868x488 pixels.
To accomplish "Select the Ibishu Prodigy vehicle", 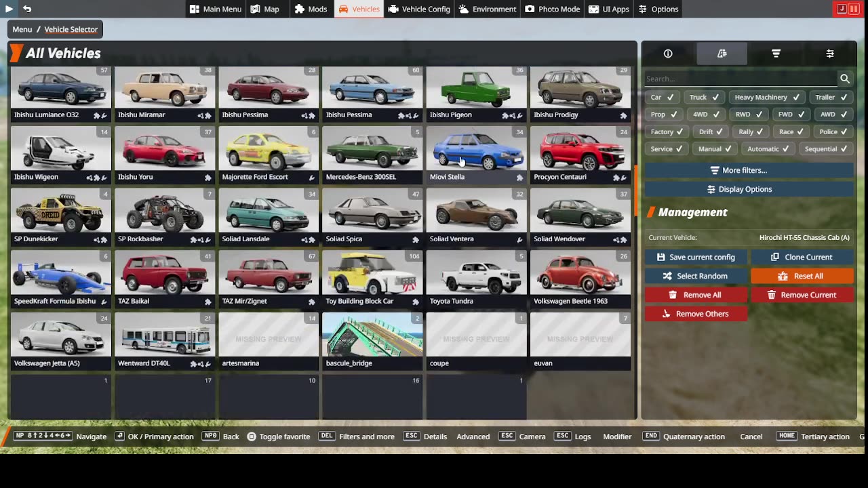I will click(x=580, y=94).
